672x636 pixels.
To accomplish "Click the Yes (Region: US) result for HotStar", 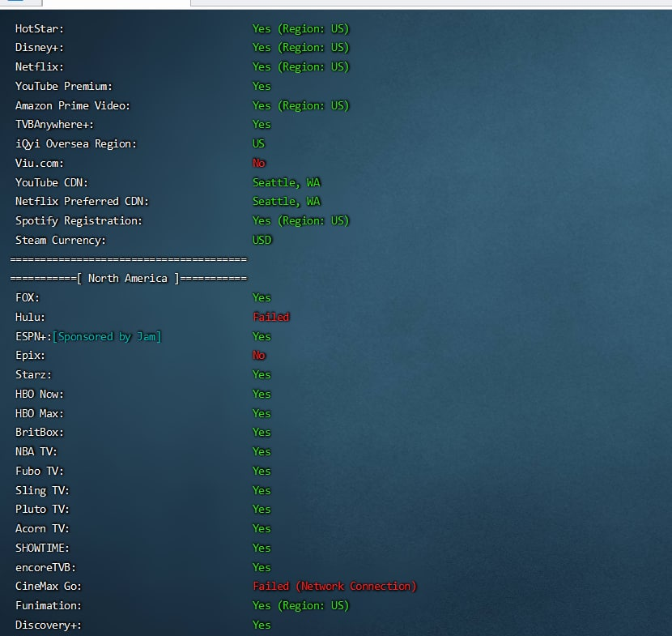I will click(x=301, y=28).
